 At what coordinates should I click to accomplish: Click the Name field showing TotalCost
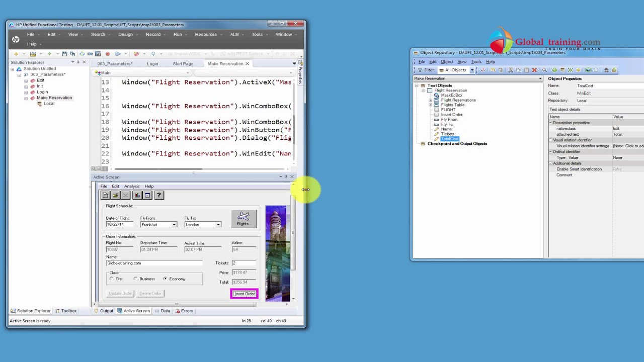[610, 86]
